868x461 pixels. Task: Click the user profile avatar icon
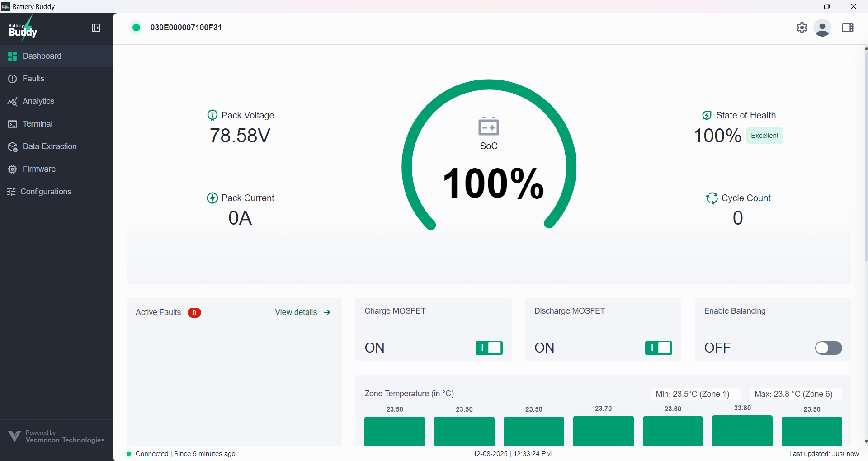tap(822, 28)
